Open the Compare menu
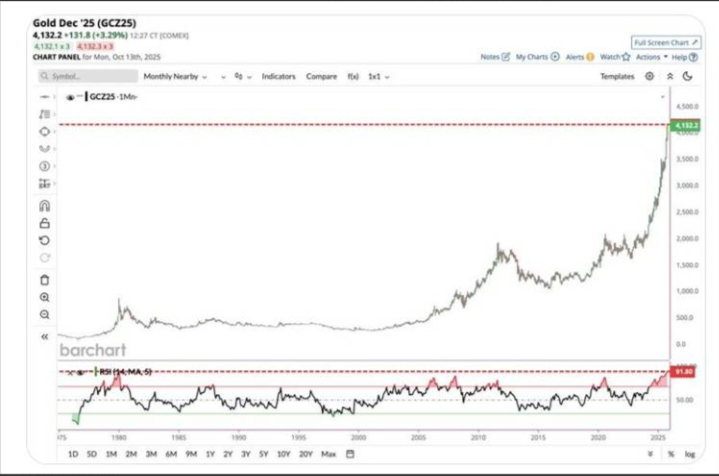The height and width of the screenshot is (476, 719). (x=321, y=76)
